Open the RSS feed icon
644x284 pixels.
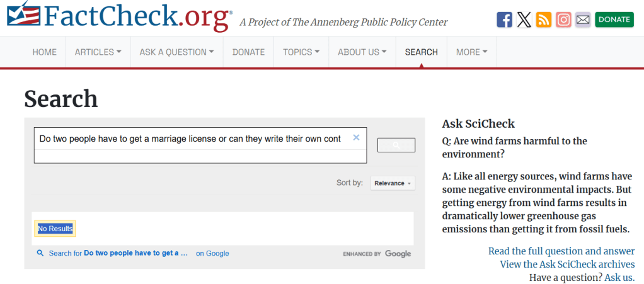[x=544, y=20]
